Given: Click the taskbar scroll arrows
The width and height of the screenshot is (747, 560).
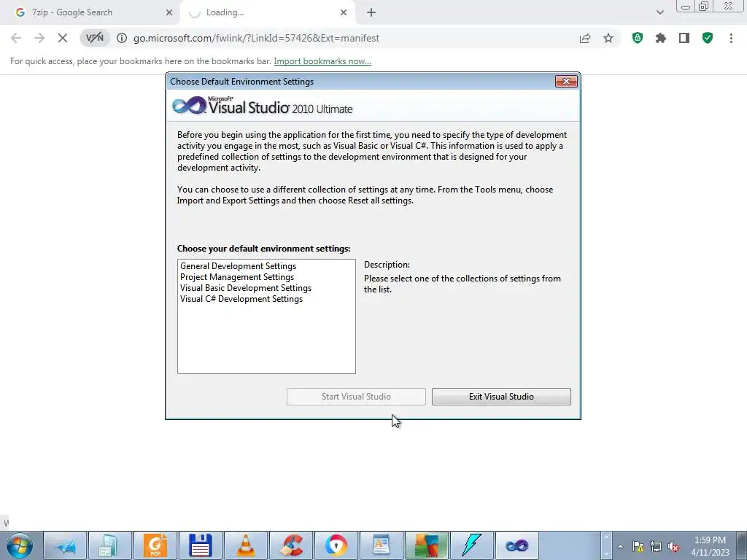Looking at the screenshot, I should point(606,545).
